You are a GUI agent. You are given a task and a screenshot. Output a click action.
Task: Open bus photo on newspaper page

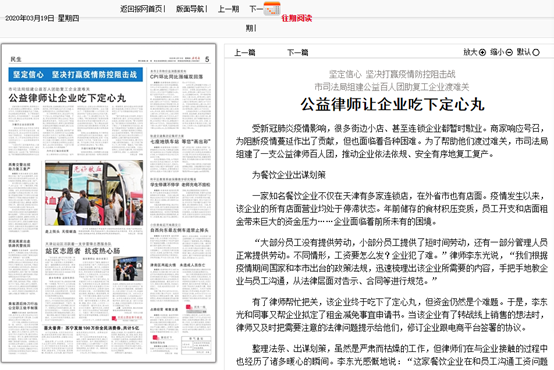pos(94,193)
